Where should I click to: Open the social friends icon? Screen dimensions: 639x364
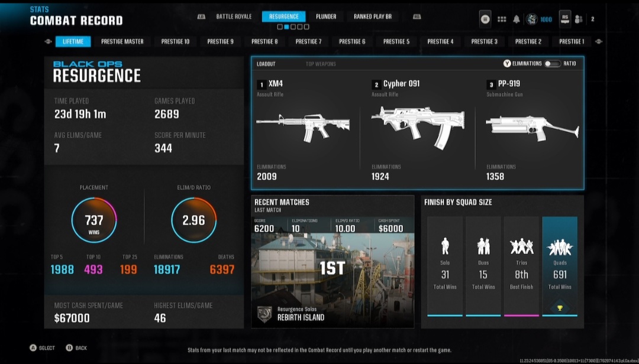click(x=579, y=19)
